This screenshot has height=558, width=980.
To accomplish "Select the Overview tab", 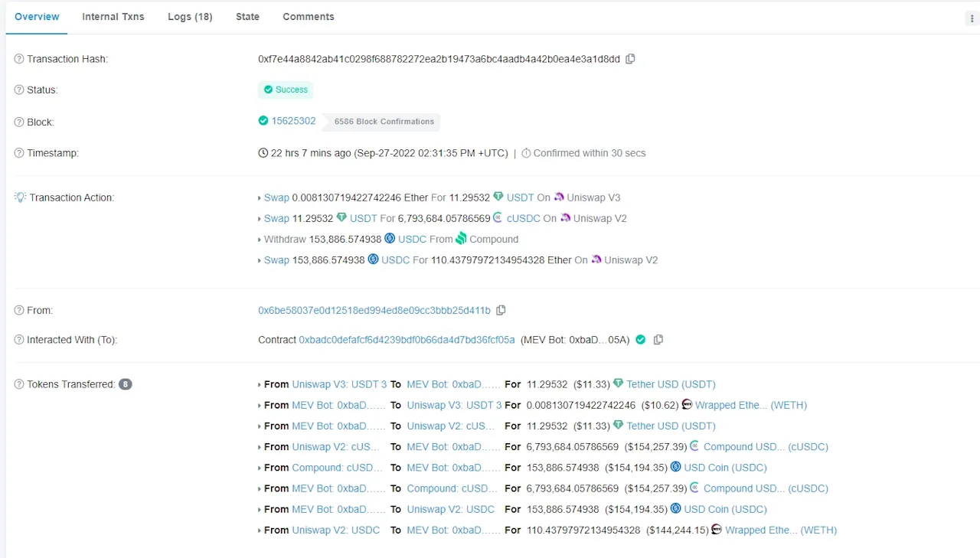I will click(37, 17).
